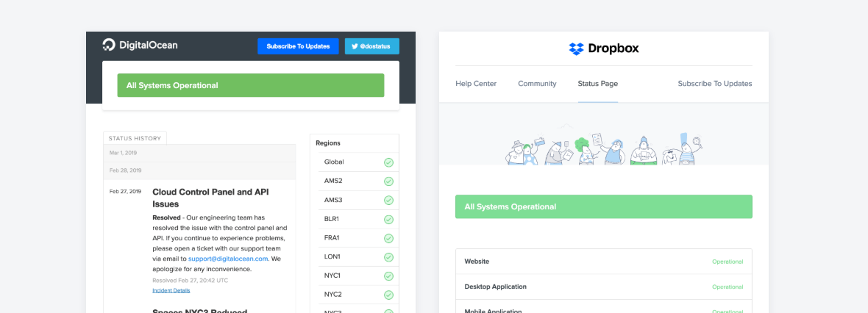Open the Incident Details link
Image resolution: width=868 pixels, height=313 pixels.
coord(171,290)
